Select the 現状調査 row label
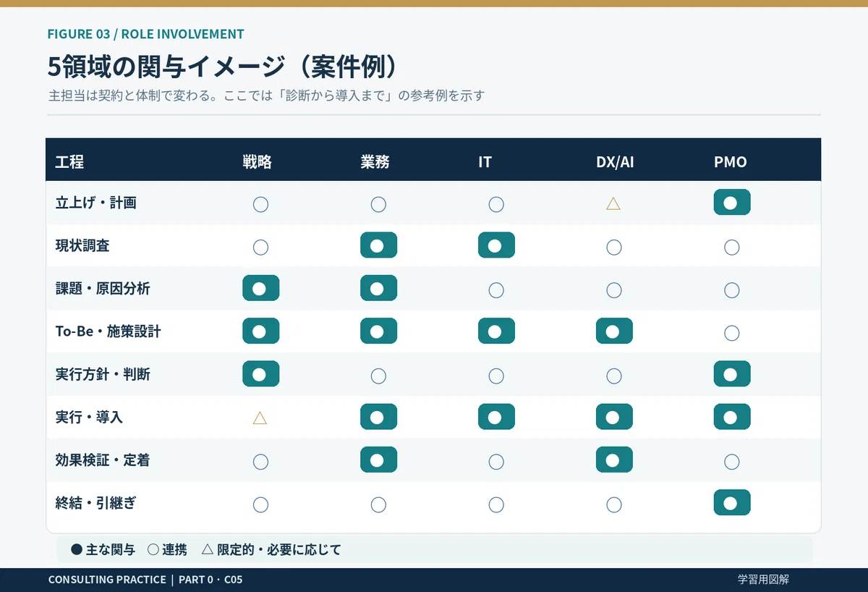Screen dimensions: 868x592 82,246
